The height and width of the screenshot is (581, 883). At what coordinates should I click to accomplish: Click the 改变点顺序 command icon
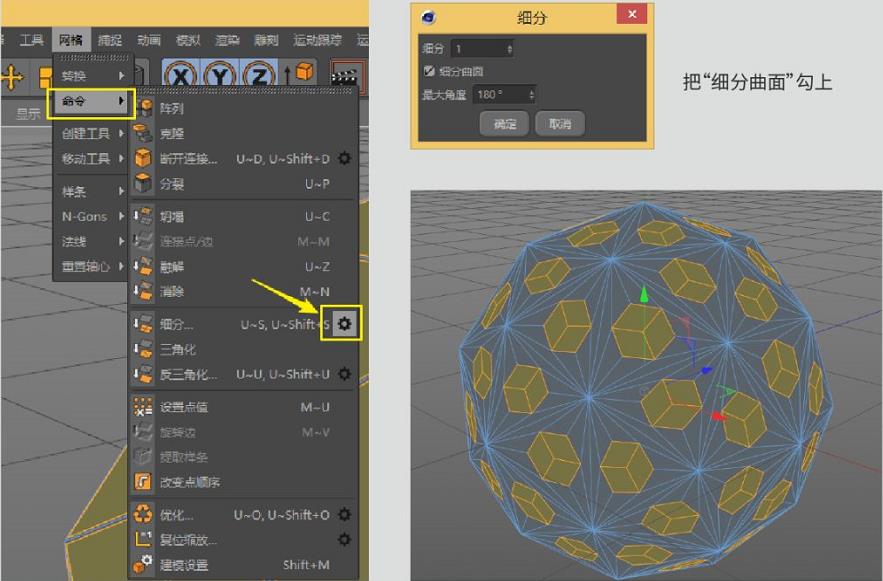tap(143, 482)
